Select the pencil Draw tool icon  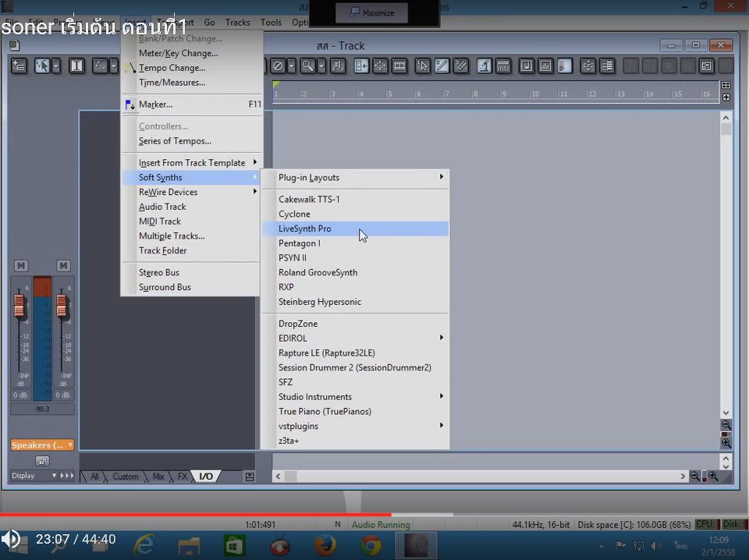(442, 66)
